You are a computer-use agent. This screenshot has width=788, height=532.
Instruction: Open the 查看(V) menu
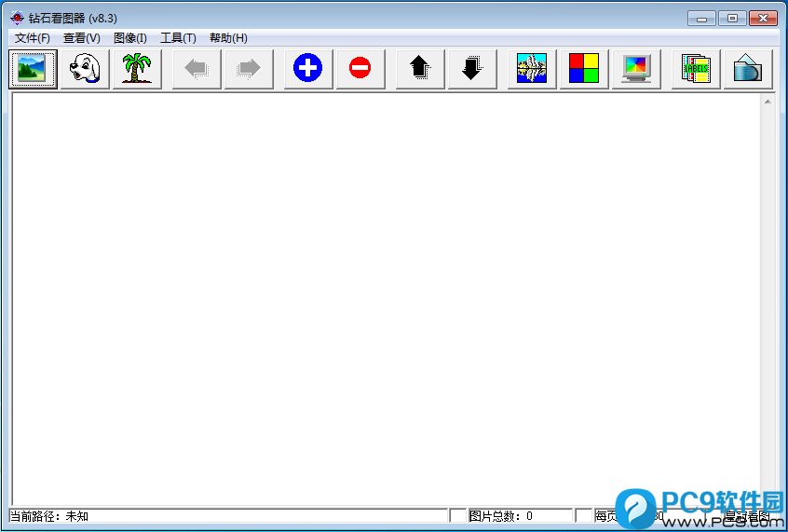81,38
